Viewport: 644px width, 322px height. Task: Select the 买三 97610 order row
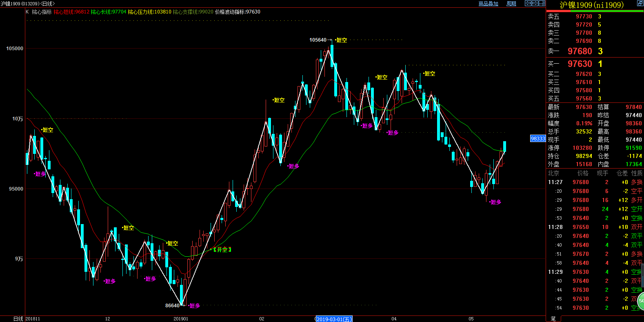pyautogui.click(x=595, y=82)
